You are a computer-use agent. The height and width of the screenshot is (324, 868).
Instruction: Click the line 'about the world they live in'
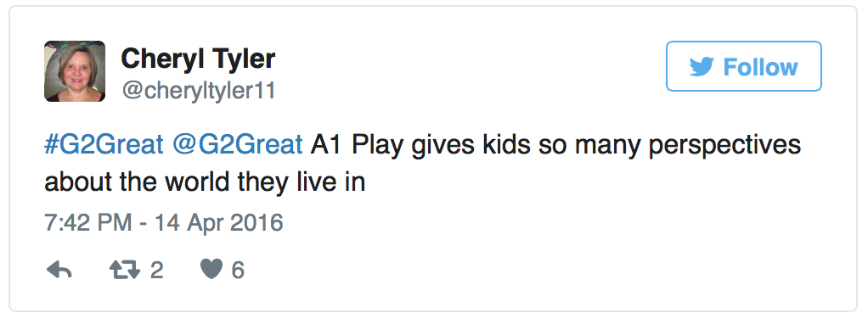(205, 182)
